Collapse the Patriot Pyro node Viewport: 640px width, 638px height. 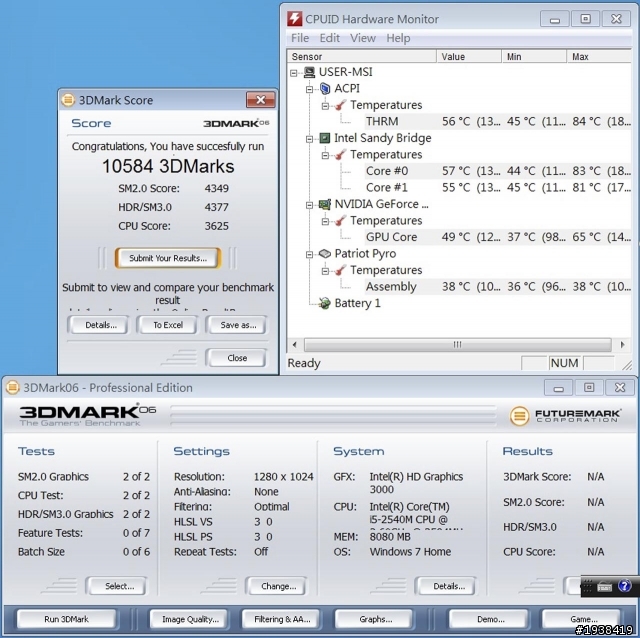(x=309, y=255)
